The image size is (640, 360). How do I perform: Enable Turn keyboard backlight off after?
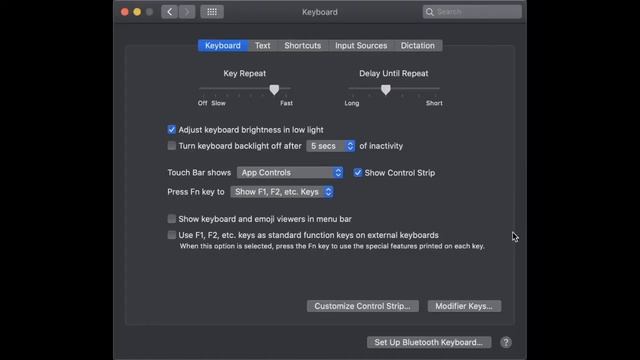click(x=172, y=146)
